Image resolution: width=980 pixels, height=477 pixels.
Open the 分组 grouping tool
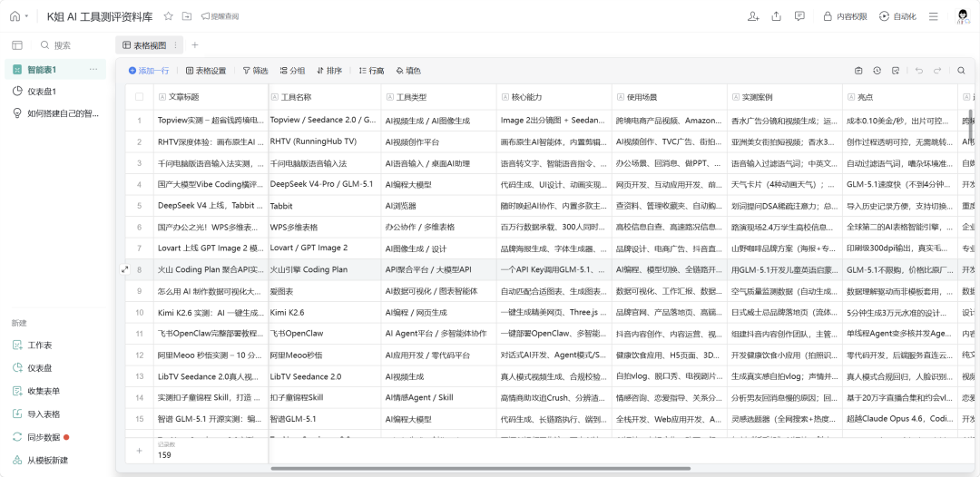coord(292,71)
